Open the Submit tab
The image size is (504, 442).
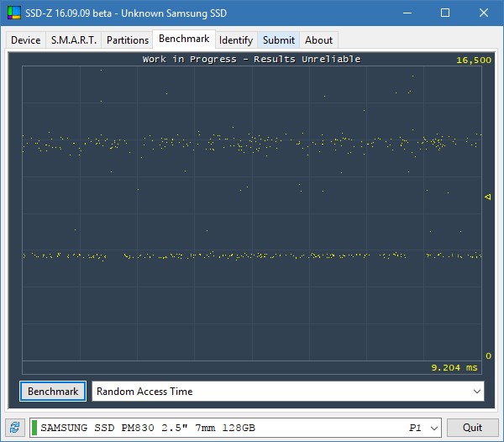[279, 40]
